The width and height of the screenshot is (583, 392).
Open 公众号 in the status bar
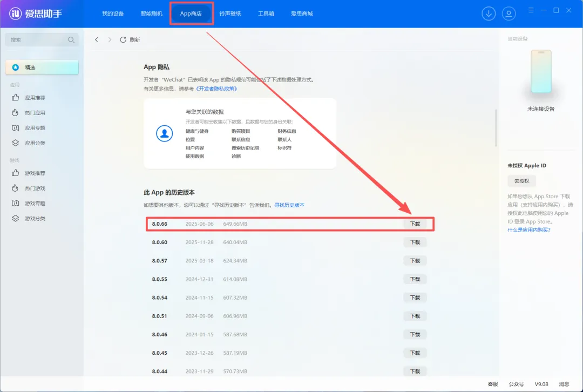click(516, 384)
